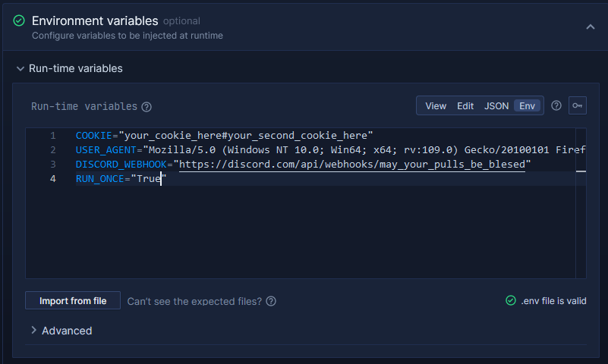Click line number 4 in the gutter
The width and height of the screenshot is (608, 364).
pos(52,179)
